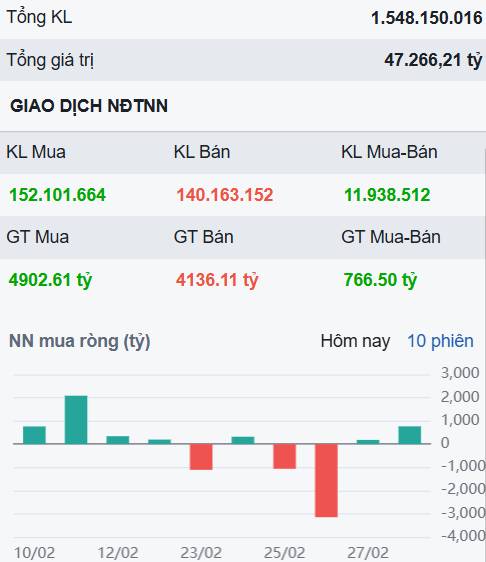486x562 pixels.
Task: Click the 0 y-axis label
Action: 445,443
